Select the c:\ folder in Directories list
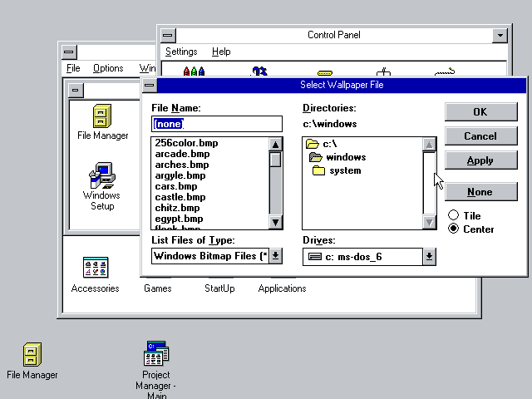 321,144
